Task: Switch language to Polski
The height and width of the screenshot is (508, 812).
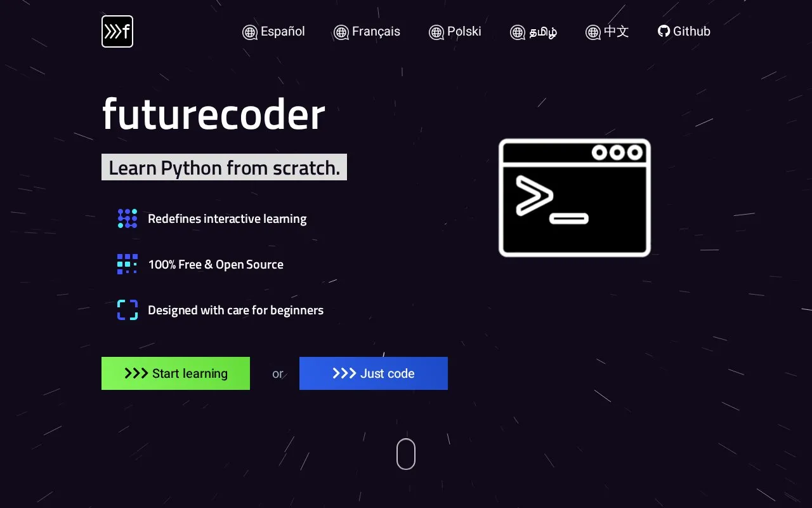Action: tap(455, 32)
